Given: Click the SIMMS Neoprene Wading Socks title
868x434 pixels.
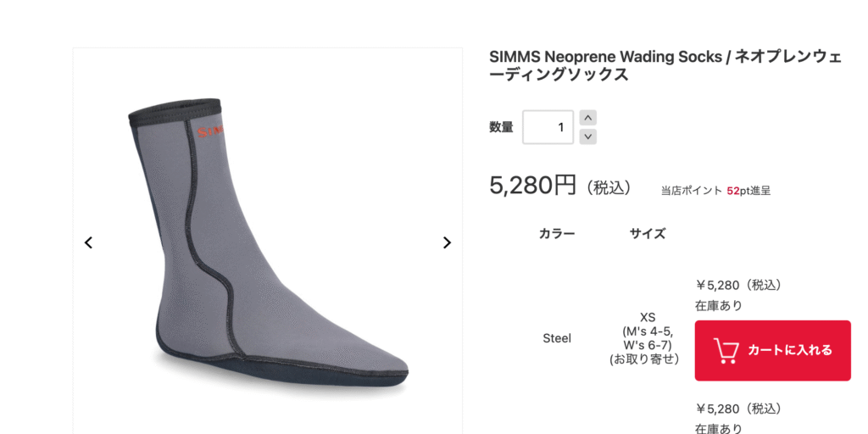Looking at the screenshot, I should pos(665,64).
